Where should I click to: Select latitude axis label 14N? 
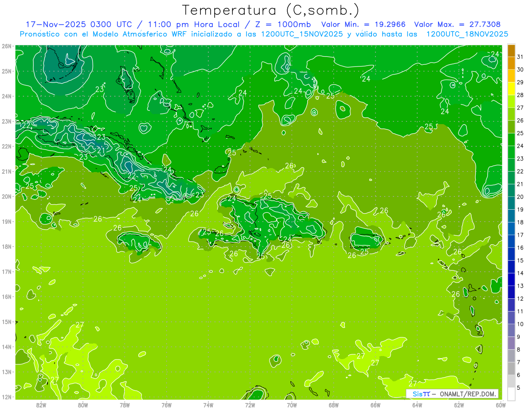(7, 347)
